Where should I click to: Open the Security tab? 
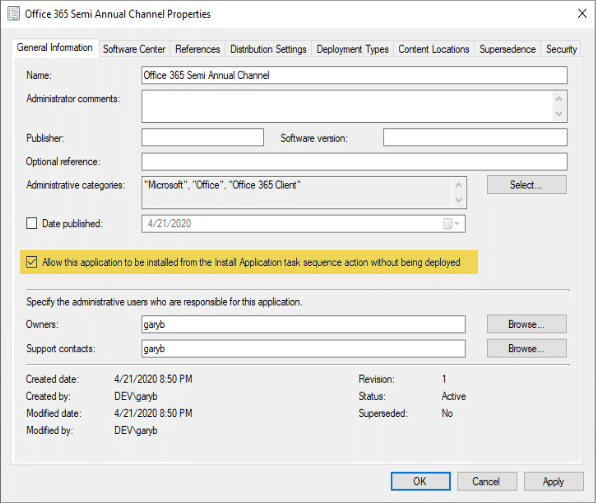pyautogui.click(x=561, y=49)
